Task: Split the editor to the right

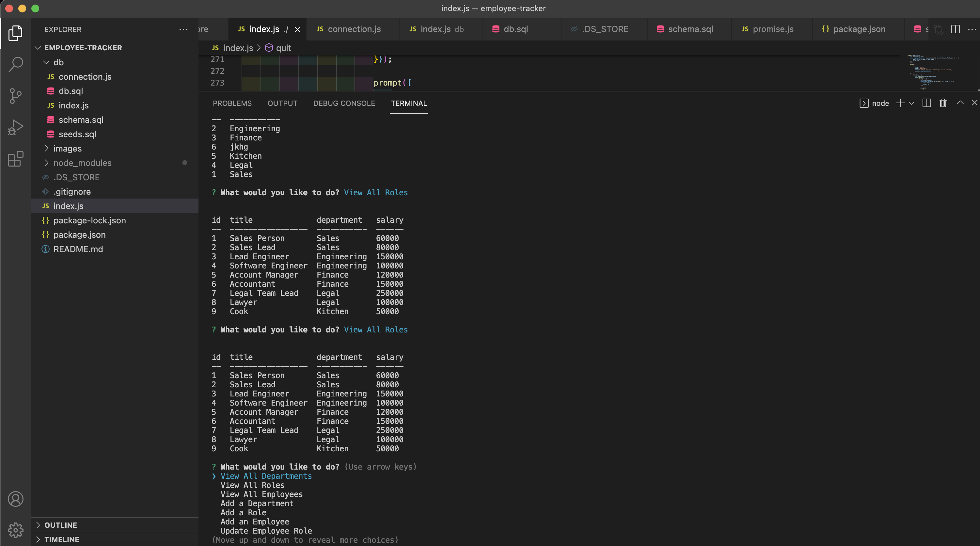Action: click(955, 29)
